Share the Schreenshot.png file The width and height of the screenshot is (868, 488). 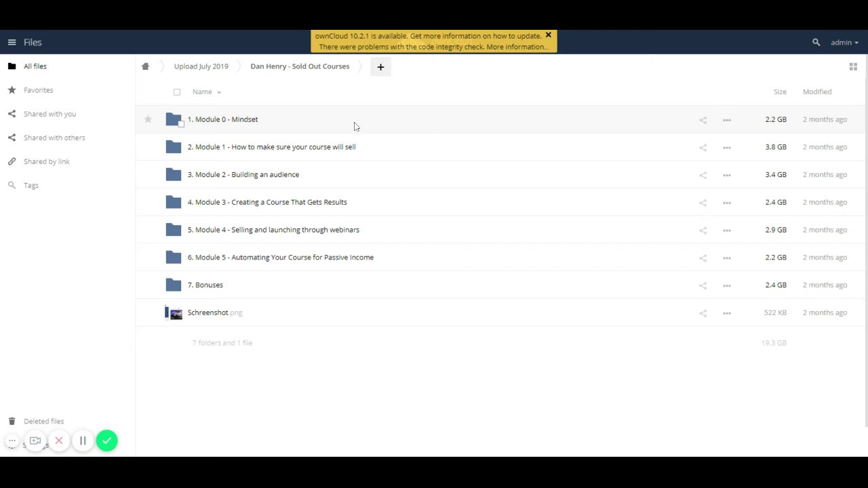tap(703, 313)
